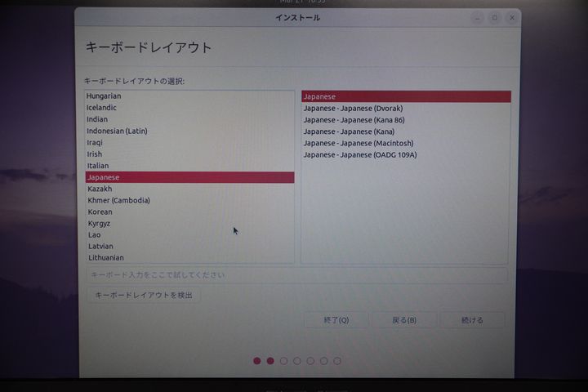Click 続ける to continue installation
Image resolution: width=588 pixels, height=392 pixels.
click(x=472, y=320)
